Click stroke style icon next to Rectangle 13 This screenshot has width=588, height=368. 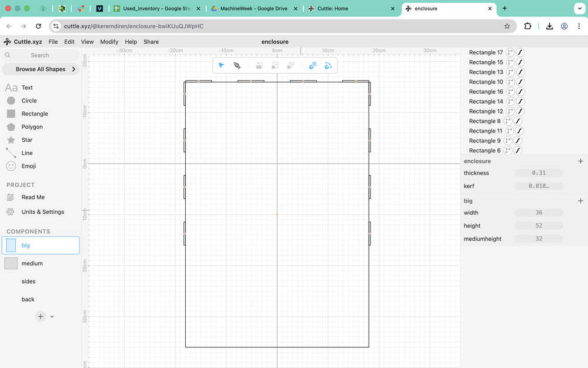pos(520,72)
